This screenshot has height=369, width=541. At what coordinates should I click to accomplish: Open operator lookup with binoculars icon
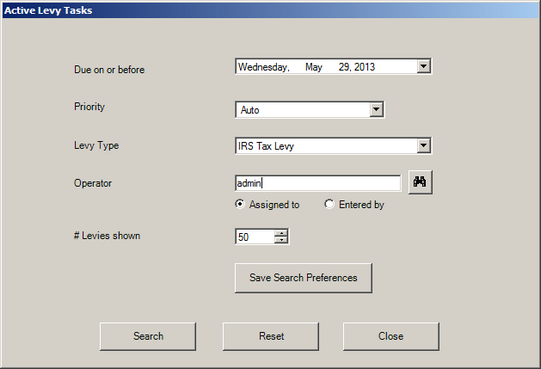(420, 182)
